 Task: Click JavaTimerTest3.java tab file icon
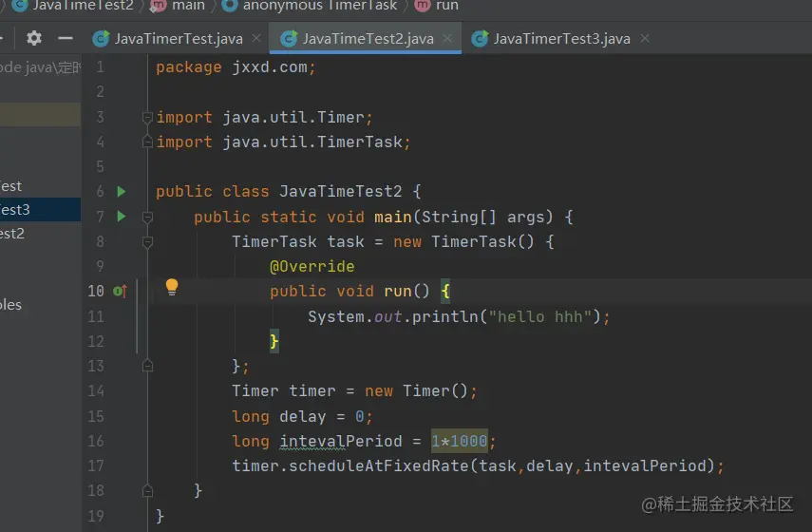tap(480, 39)
